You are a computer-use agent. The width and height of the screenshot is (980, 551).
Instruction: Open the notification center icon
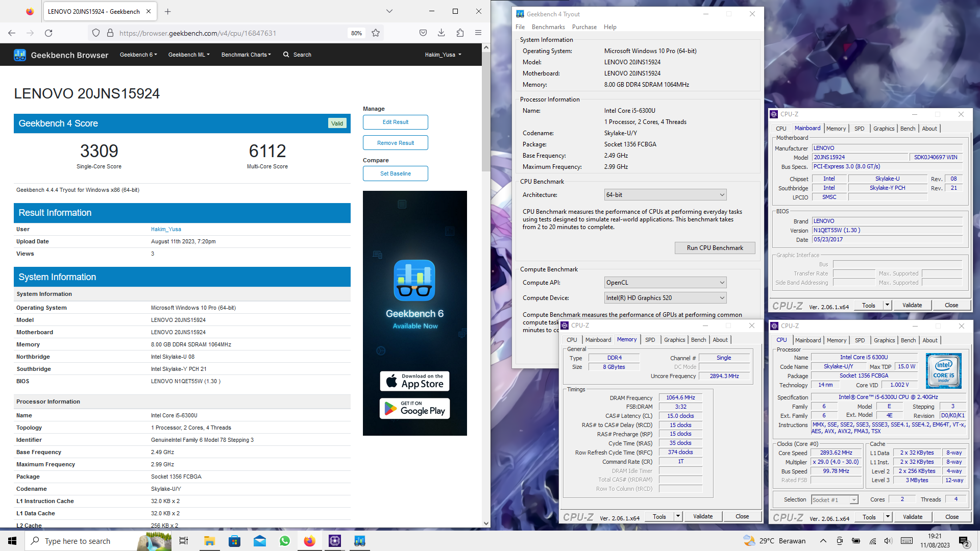[964, 541]
